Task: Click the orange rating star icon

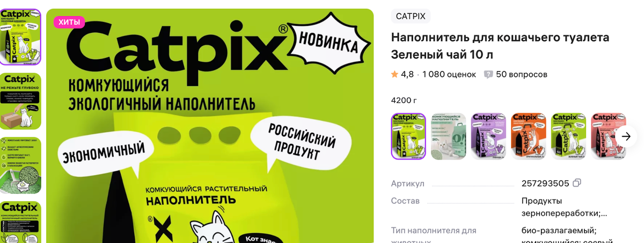Action: (x=395, y=74)
